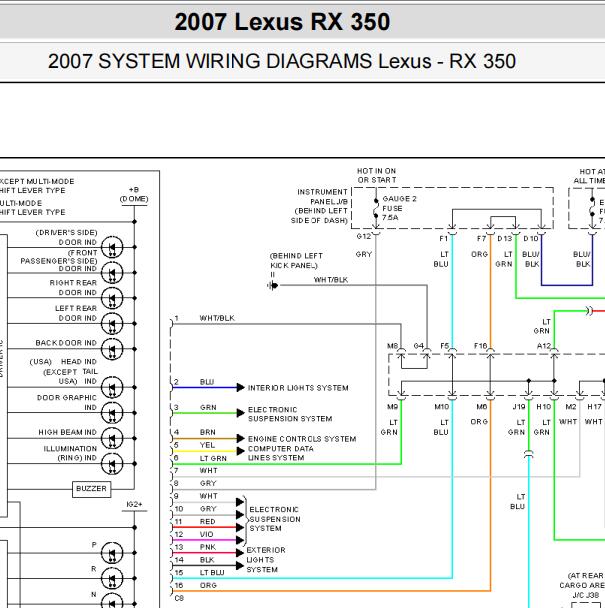Click the "IG2+" label
This screenshot has height=608, width=605.
point(135,504)
